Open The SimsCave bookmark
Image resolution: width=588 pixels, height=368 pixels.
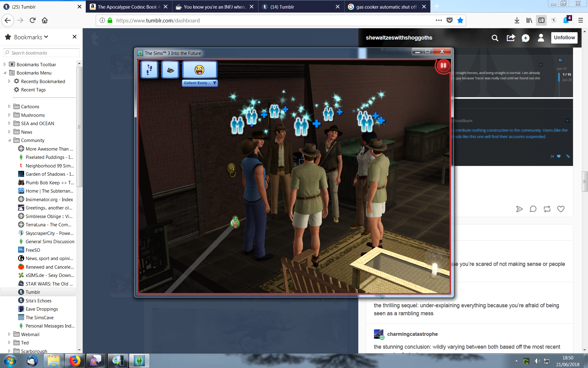pos(36,318)
